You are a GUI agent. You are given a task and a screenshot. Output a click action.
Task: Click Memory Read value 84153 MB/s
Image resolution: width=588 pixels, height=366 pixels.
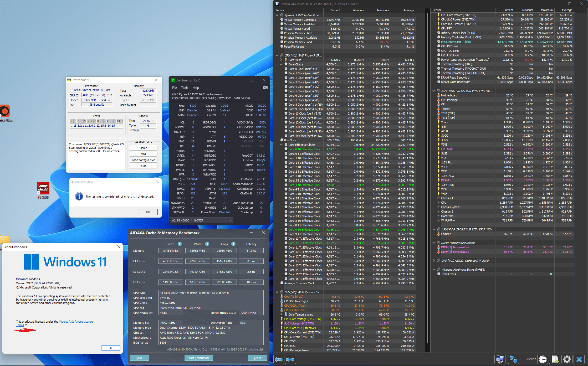171,251
